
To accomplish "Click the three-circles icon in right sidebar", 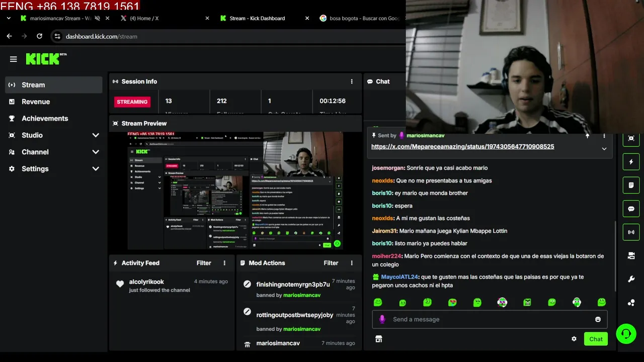I will 631,303.
